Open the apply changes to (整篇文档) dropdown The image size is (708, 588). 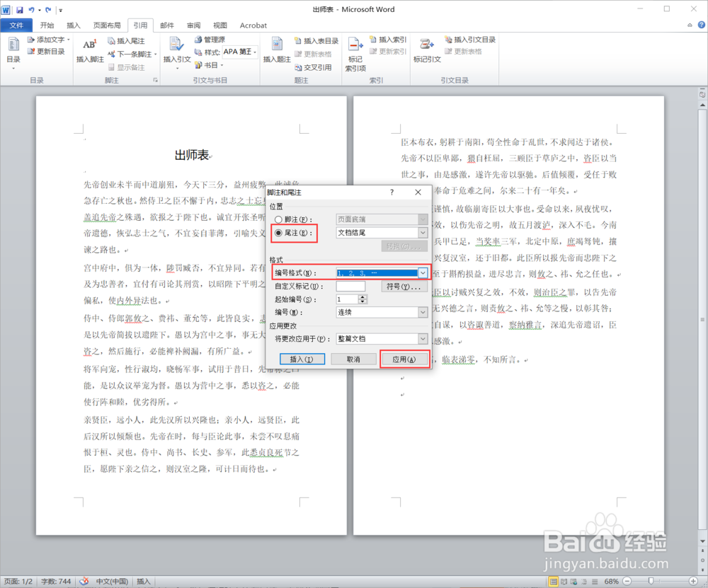[x=423, y=339]
